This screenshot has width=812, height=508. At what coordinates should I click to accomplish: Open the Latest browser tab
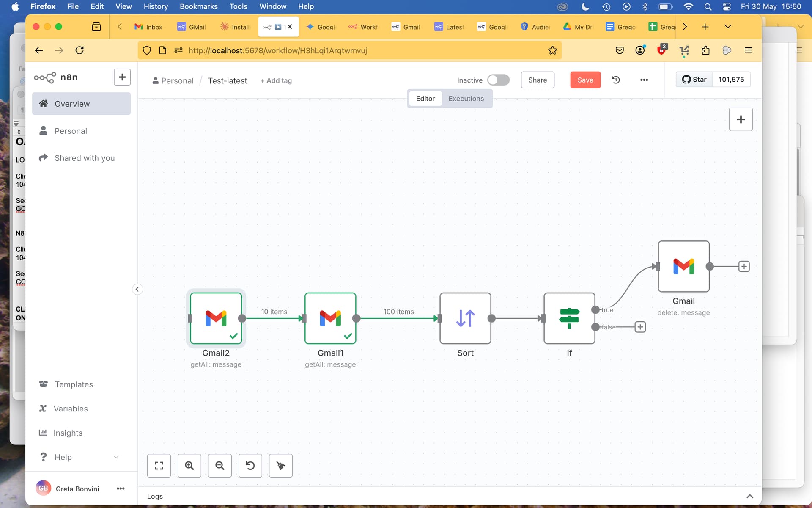(450, 27)
